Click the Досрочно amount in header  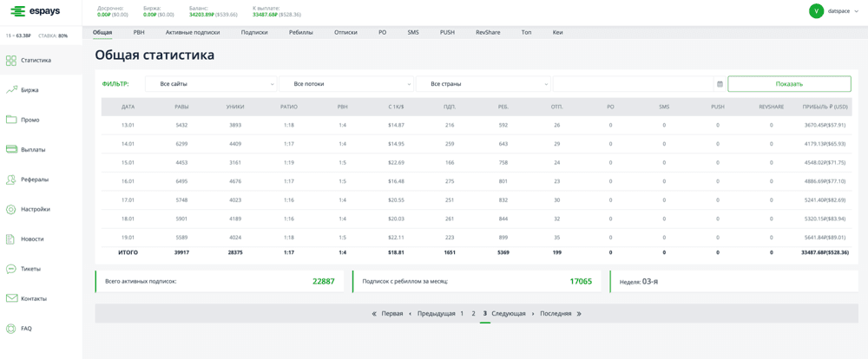pyautogui.click(x=112, y=15)
